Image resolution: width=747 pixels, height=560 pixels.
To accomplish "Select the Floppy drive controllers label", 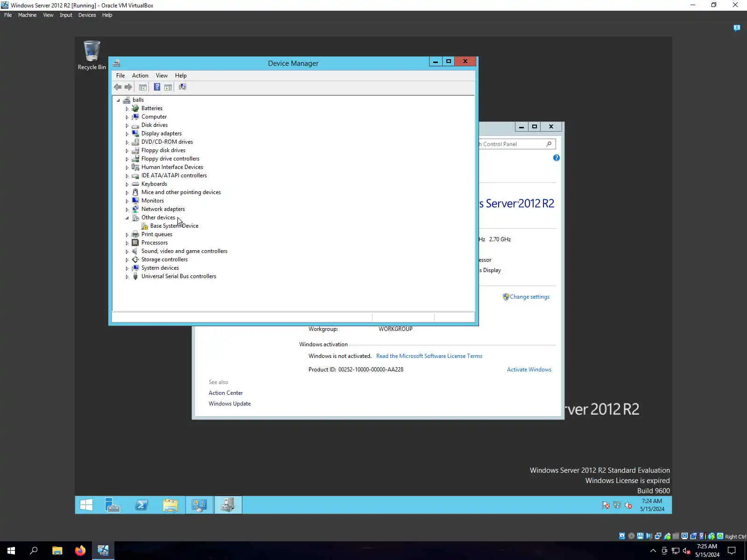I will pyautogui.click(x=170, y=159).
